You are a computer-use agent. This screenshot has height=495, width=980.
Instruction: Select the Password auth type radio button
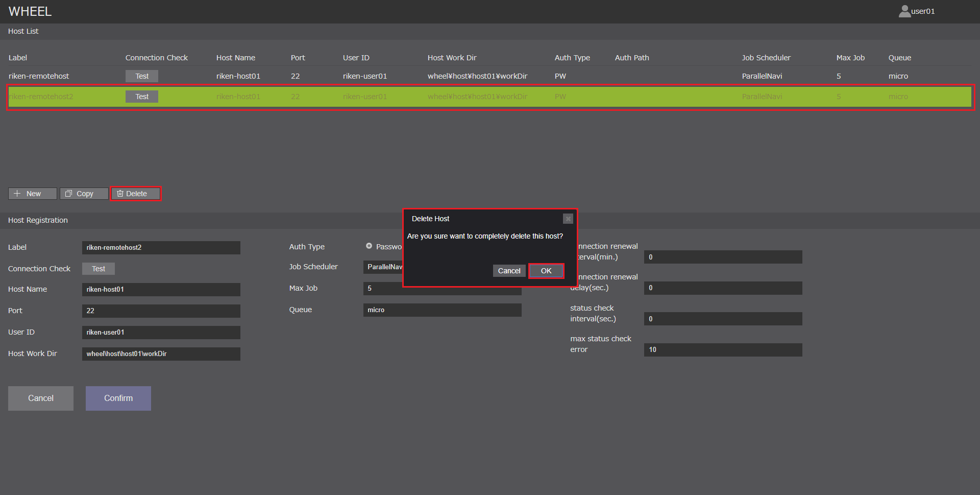point(369,246)
